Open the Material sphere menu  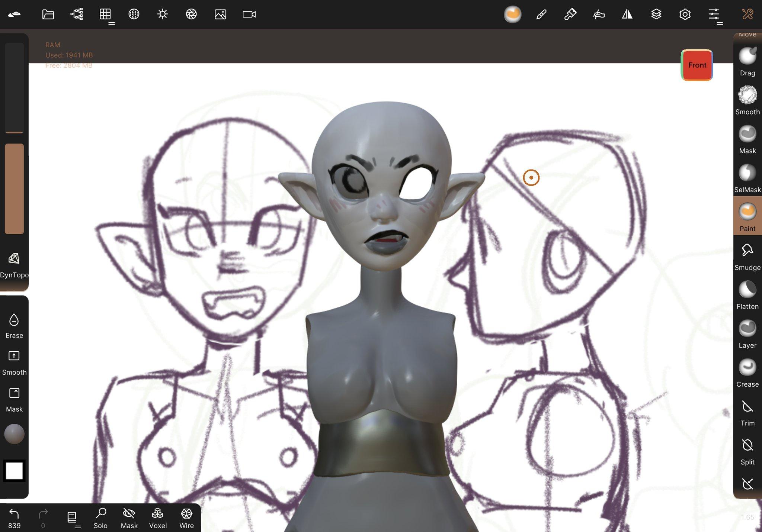point(134,14)
